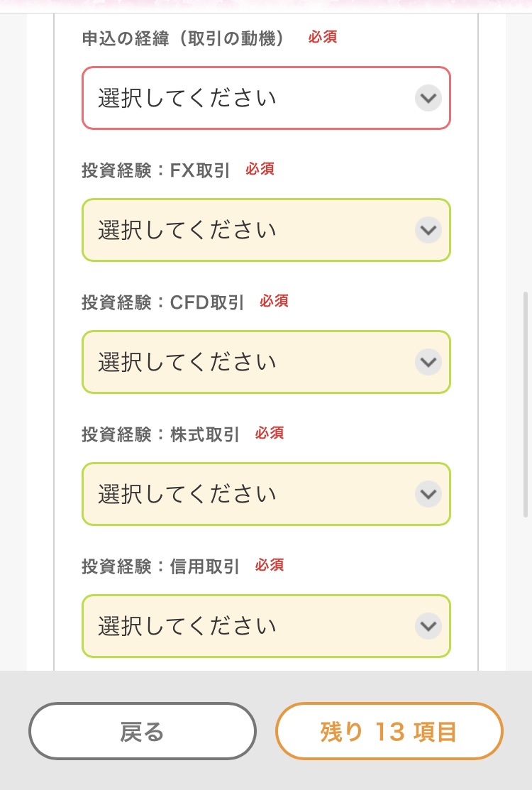The height and width of the screenshot is (790, 532).
Task: Click the 必須 badge beside CFD取引
Action: pos(274,301)
